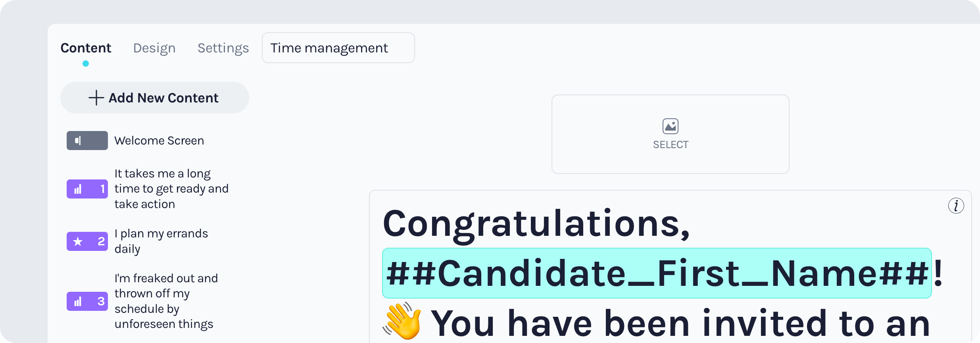Select the Content tab

(x=86, y=48)
